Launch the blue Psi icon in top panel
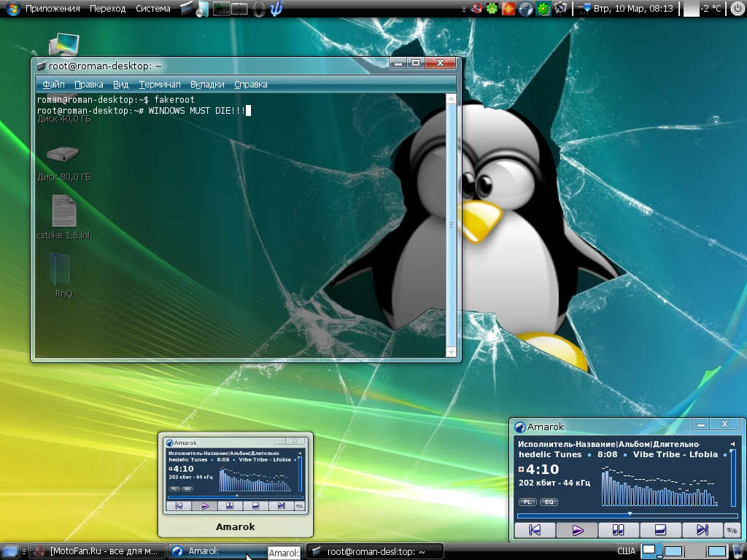 pyautogui.click(x=276, y=9)
